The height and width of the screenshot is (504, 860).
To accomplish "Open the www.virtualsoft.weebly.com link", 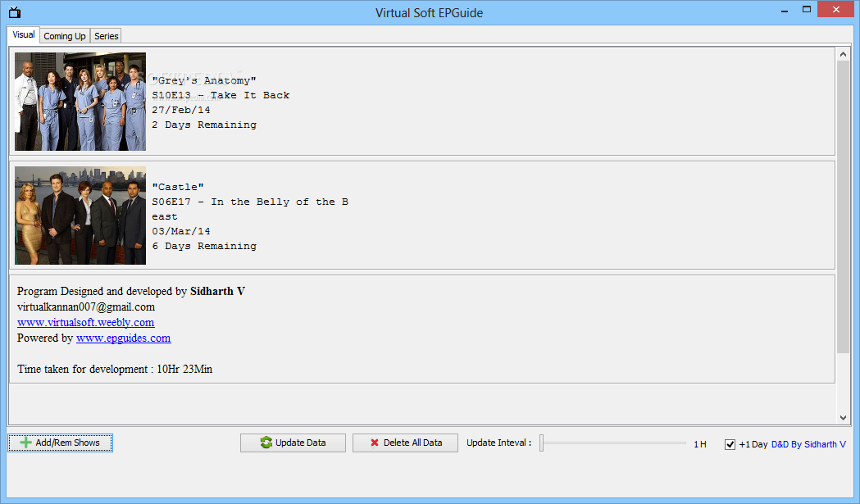I will (x=85, y=322).
